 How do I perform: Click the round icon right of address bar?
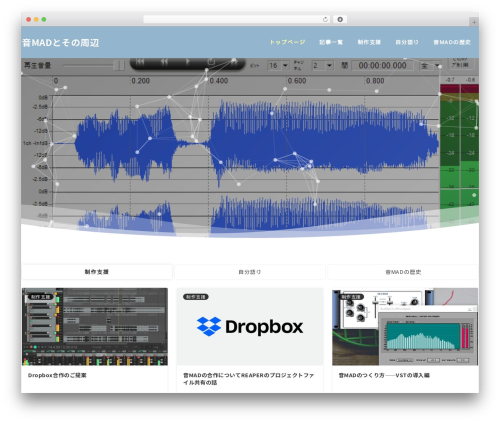pyautogui.click(x=340, y=20)
